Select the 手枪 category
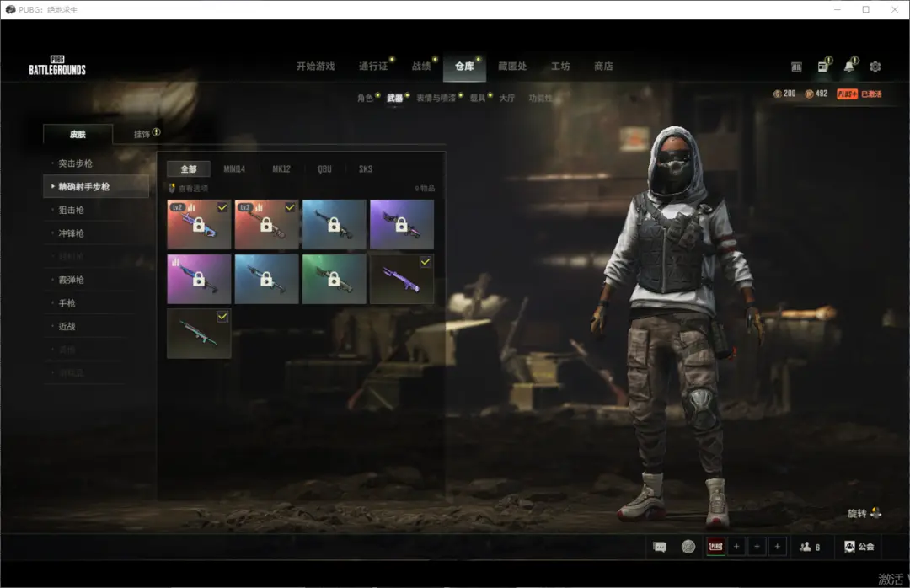 click(67, 303)
